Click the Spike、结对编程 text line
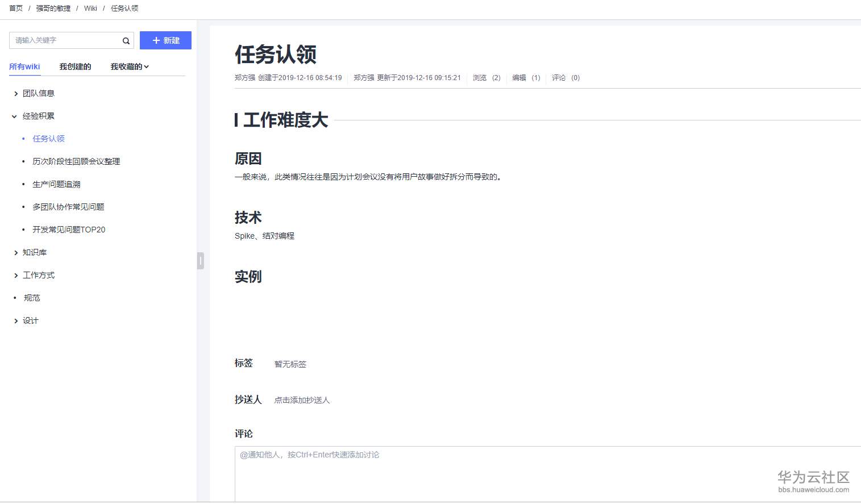The image size is (861, 504). pos(264,236)
